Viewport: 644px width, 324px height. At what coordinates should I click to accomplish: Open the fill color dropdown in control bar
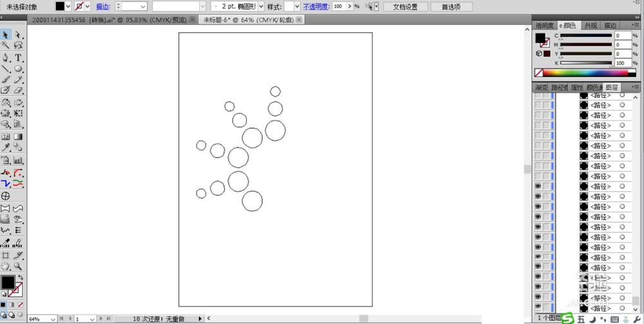point(68,6)
